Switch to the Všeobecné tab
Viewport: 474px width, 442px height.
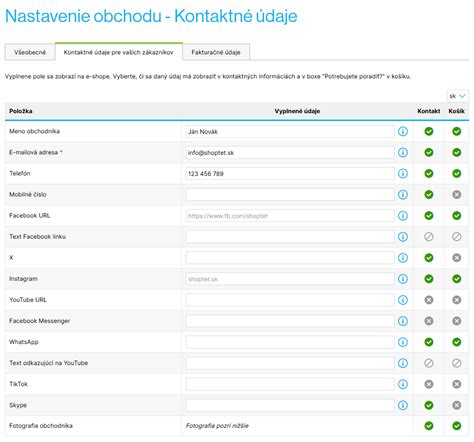coord(30,52)
